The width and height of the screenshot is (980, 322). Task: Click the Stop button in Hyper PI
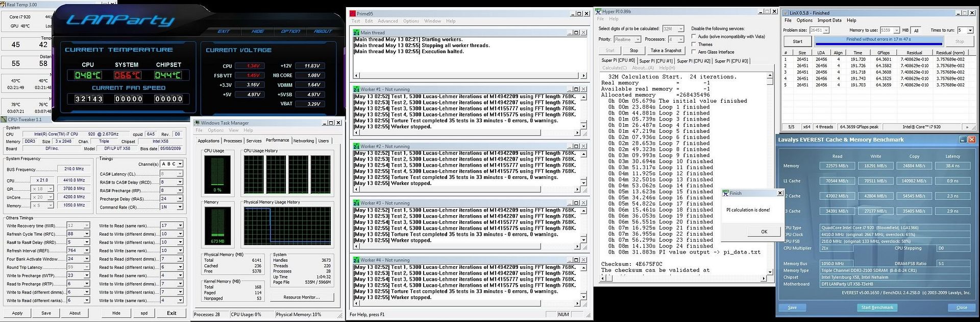634,51
